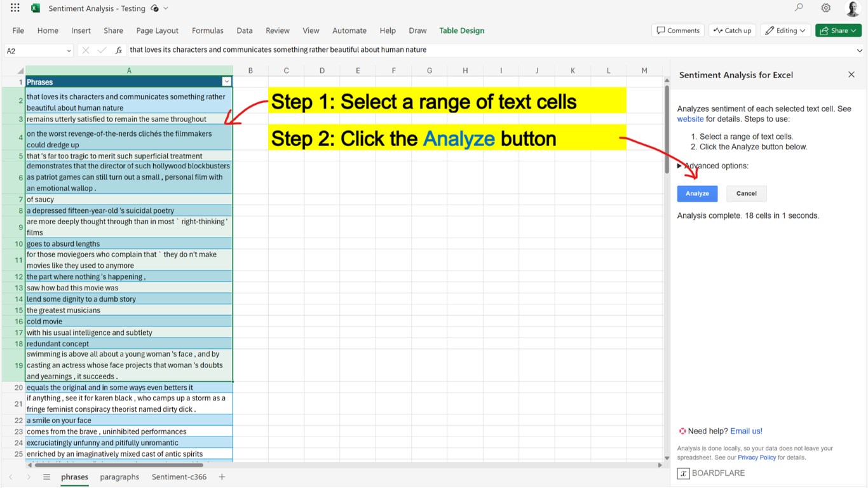Select cell 'goes to absurd lengths'
This screenshot has height=488, width=868.
pyautogui.click(x=129, y=244)
